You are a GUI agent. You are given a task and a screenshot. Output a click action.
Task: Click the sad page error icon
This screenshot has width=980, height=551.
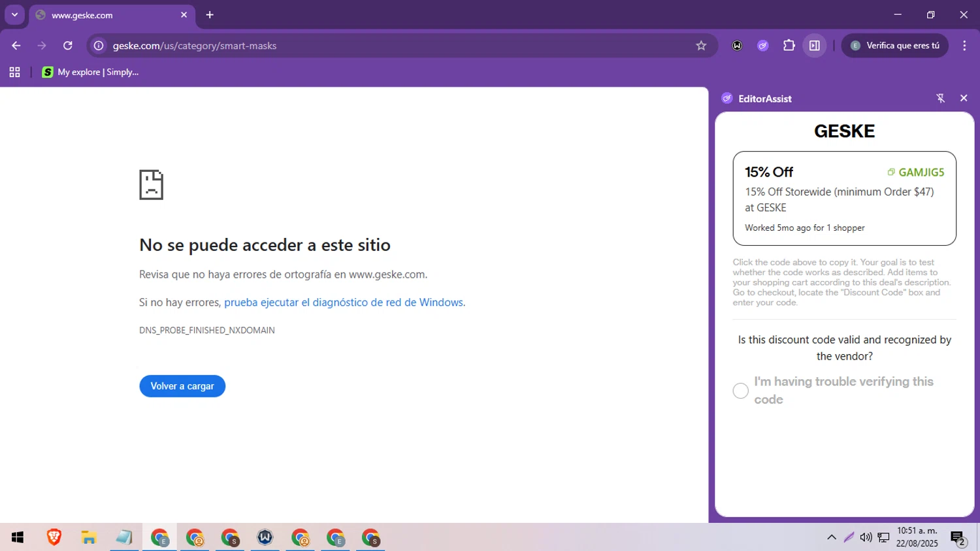click(151, 185)
